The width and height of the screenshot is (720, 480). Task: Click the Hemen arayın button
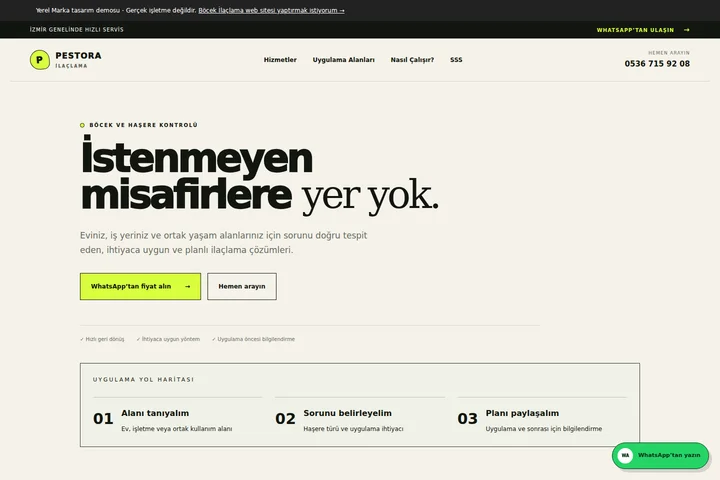(x=242, y=287)
